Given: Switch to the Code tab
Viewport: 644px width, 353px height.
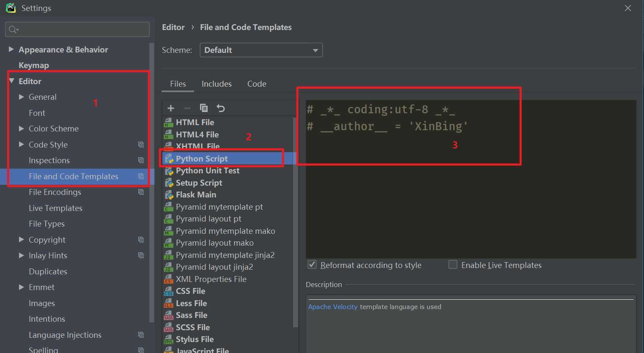Looking at the screenshot, I should pos(257,84).
